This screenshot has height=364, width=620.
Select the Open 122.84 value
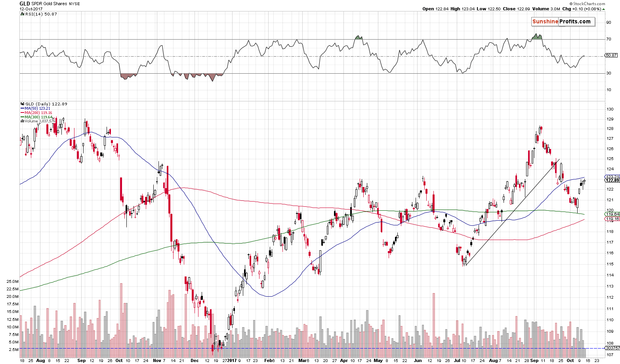(x=435, y=9)
